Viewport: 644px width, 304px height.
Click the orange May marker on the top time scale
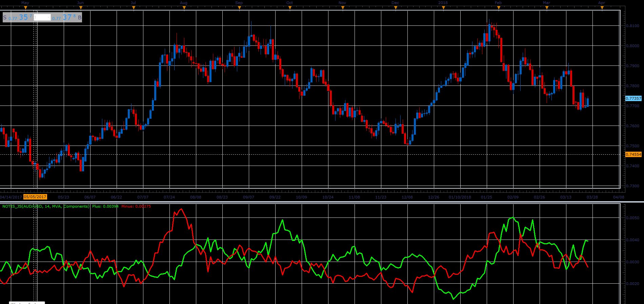tap(25, 7)
